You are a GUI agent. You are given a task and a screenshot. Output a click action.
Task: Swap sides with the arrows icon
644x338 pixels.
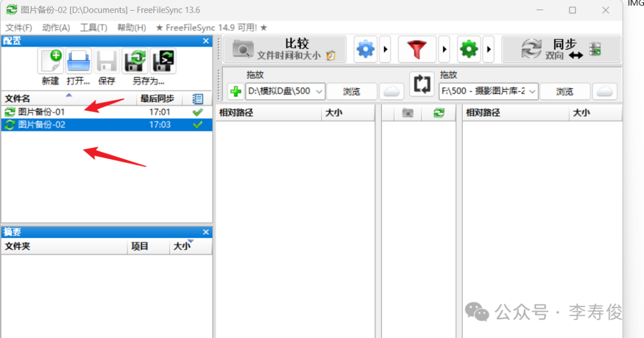[422, 84]
